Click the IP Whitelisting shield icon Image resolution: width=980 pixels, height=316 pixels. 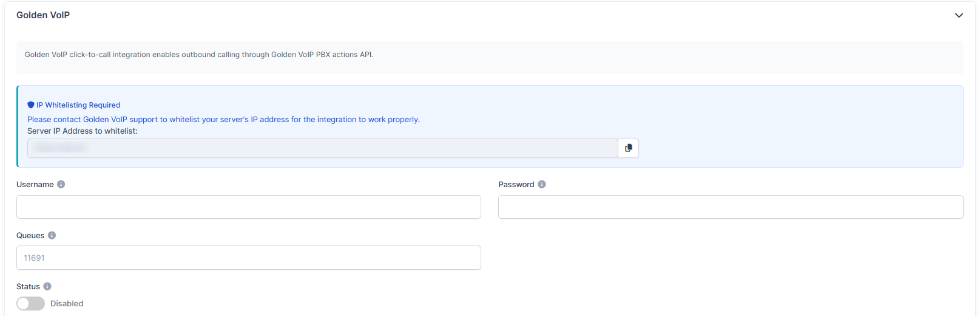[x=31, y=105]
